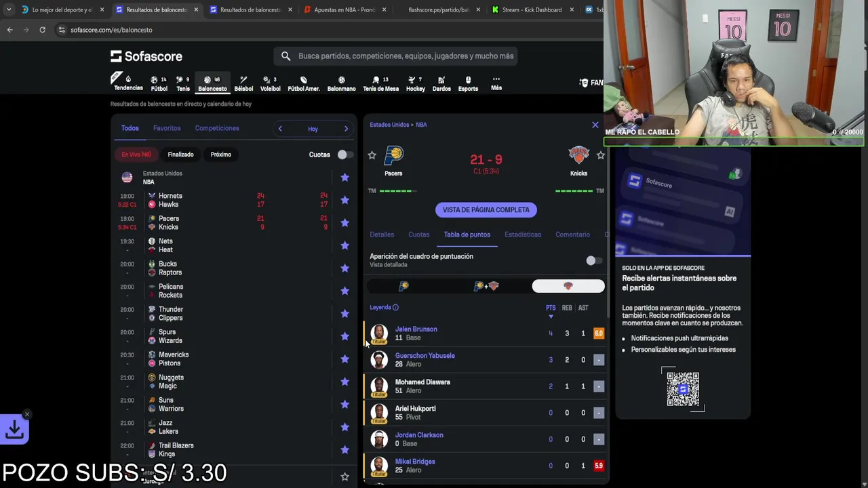The width and height of the screenshot is (868, 488).
Task: Click the NBA breadcrumb link
Action: [x=421, y=125]
